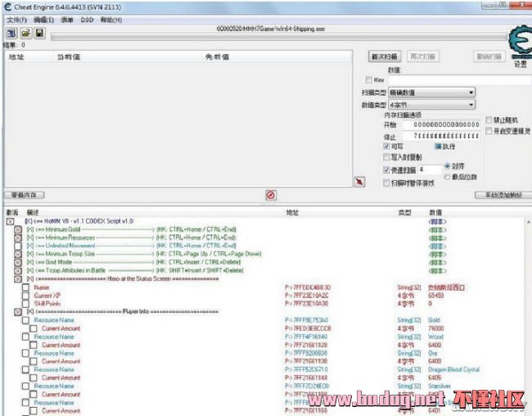Click the red arrow add-to-list icon
Viewport: 532px width, 416px height.
coord(359,182)
